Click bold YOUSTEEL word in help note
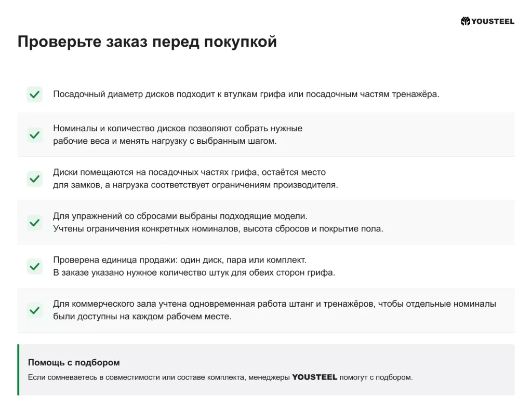The height and width of the screenshot is (410, 532). pos(314,377)
